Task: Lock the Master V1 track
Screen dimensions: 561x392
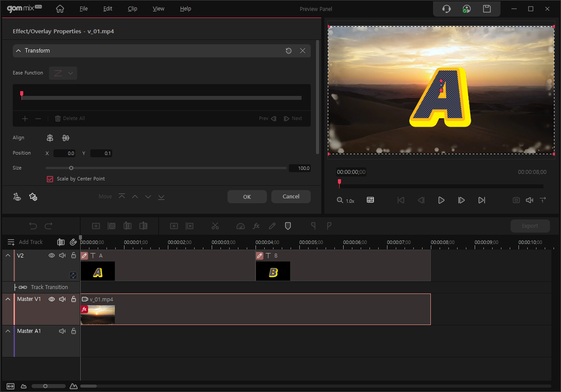Action: coord(74,299)
